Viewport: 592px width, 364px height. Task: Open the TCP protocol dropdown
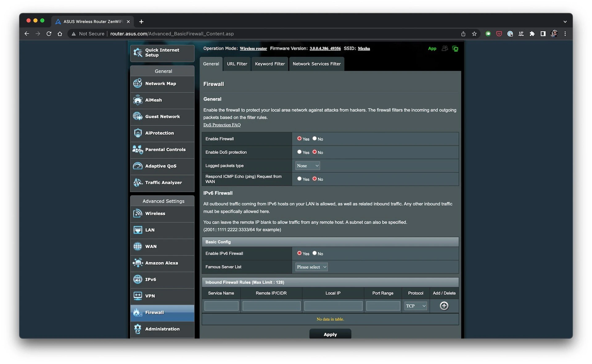pos(416,306)
